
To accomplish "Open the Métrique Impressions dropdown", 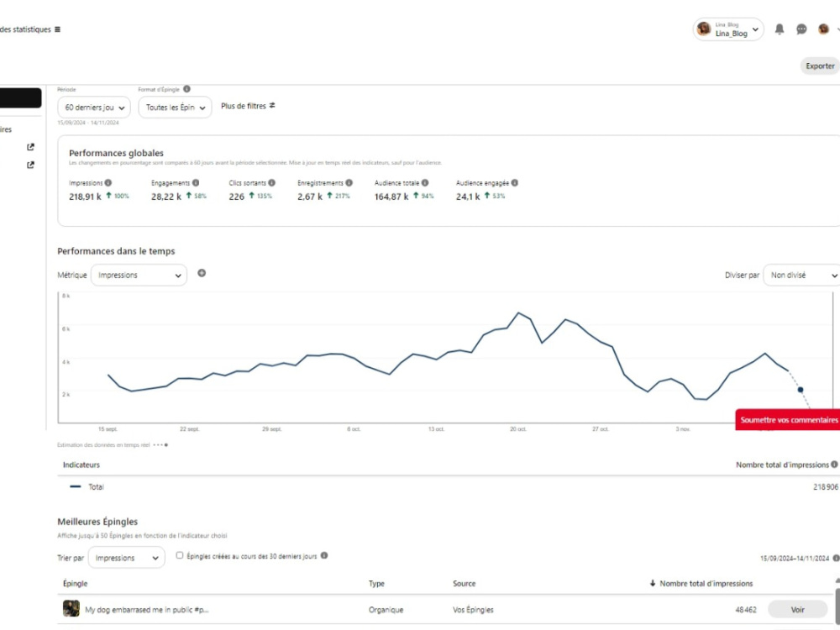I will tap(139, 275).
